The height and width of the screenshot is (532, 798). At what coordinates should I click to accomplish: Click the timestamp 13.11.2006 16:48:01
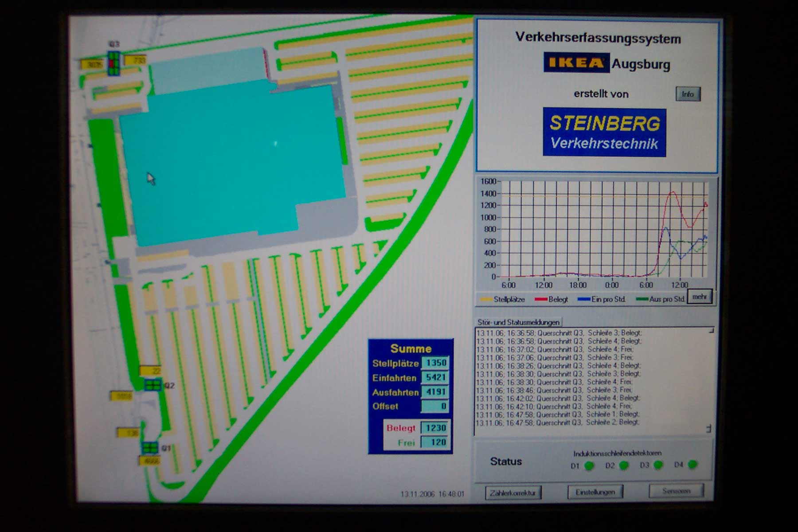click(432, 494)
